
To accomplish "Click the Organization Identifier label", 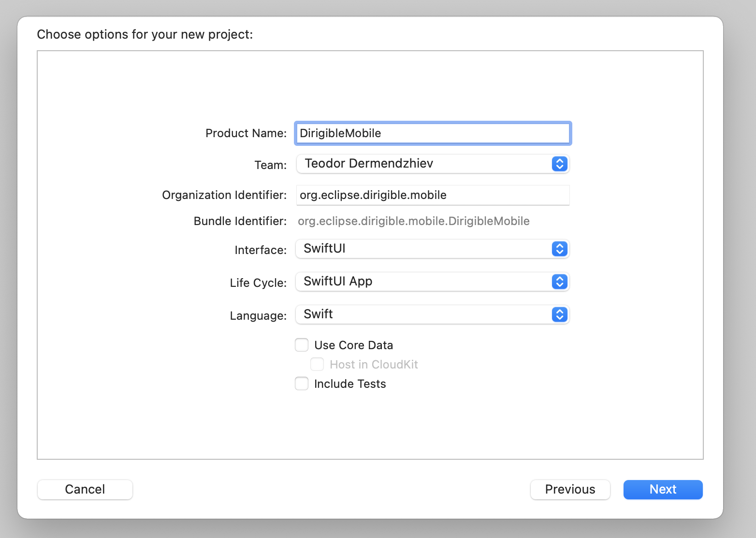I will (x=224, y=195).
